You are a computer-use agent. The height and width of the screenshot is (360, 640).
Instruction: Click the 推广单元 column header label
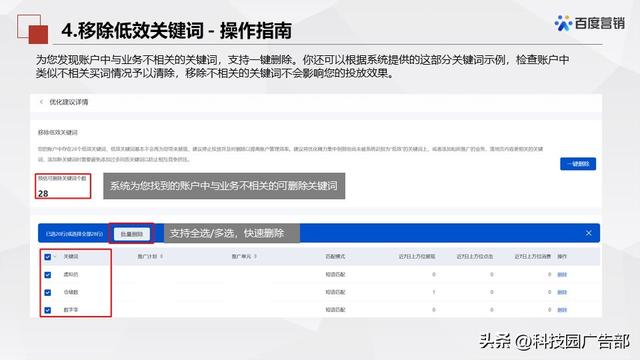pos(241,257)
